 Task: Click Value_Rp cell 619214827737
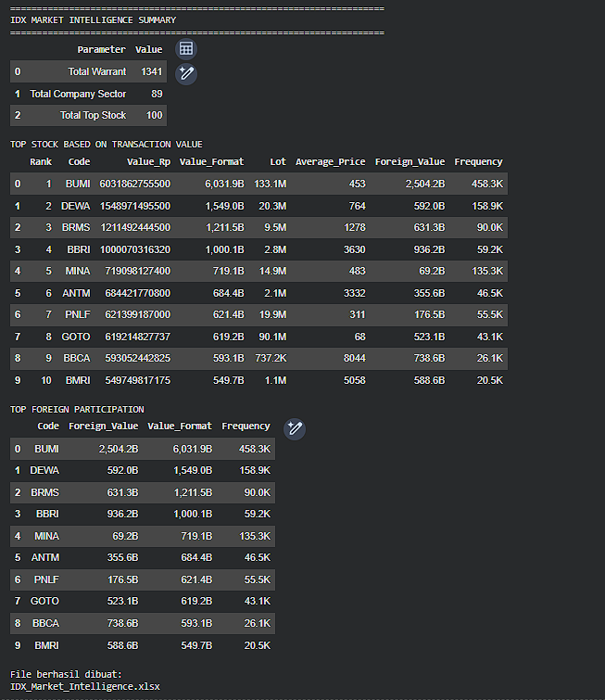(138, 337)
